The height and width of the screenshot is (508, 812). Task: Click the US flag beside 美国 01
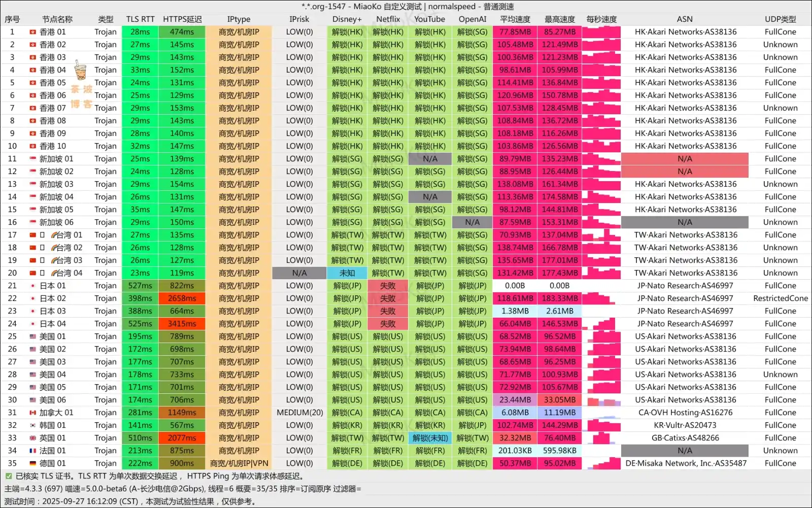(32, 336)
